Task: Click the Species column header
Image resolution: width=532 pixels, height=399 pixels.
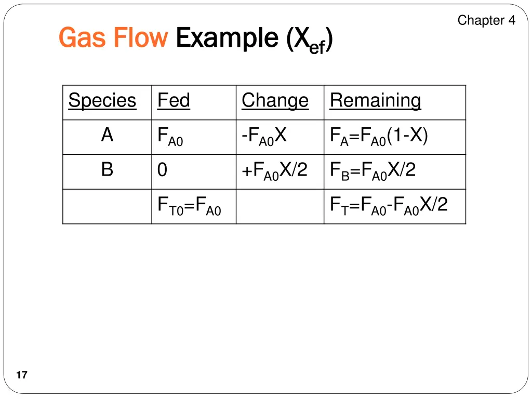Action: tap(102, 100)
